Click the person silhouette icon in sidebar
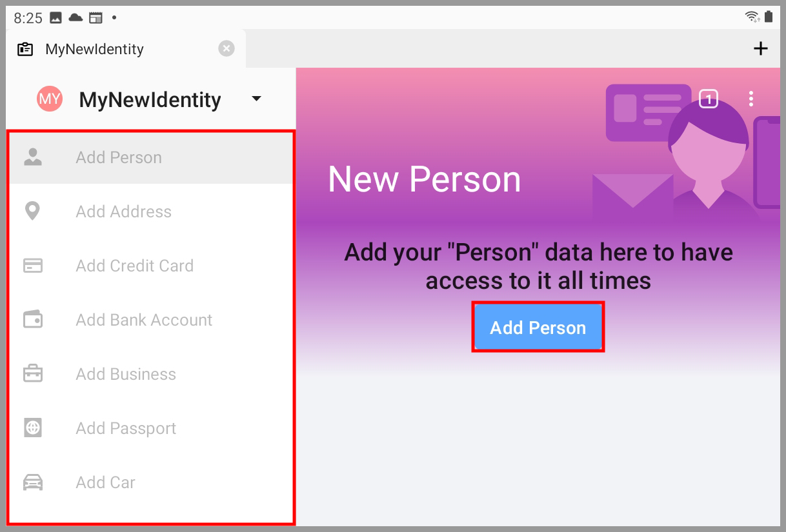The height and width of the screenshot is (532, 786). point(33,157)
